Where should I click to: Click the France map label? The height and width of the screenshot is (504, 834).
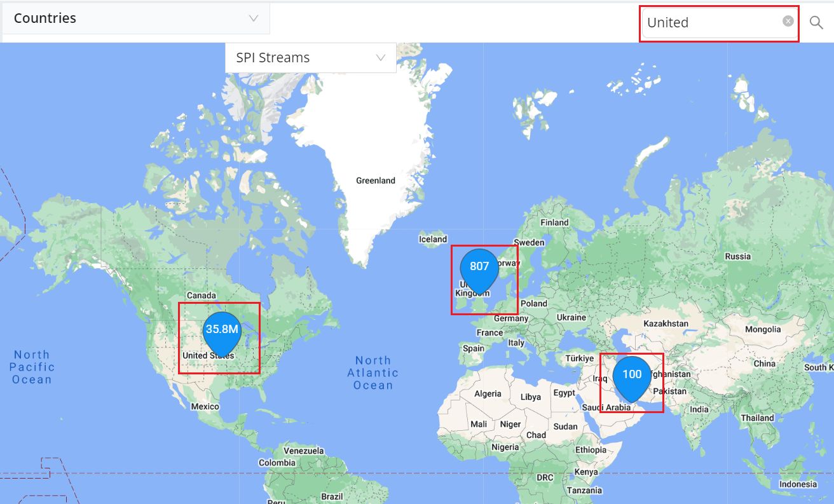click(489, 332)
